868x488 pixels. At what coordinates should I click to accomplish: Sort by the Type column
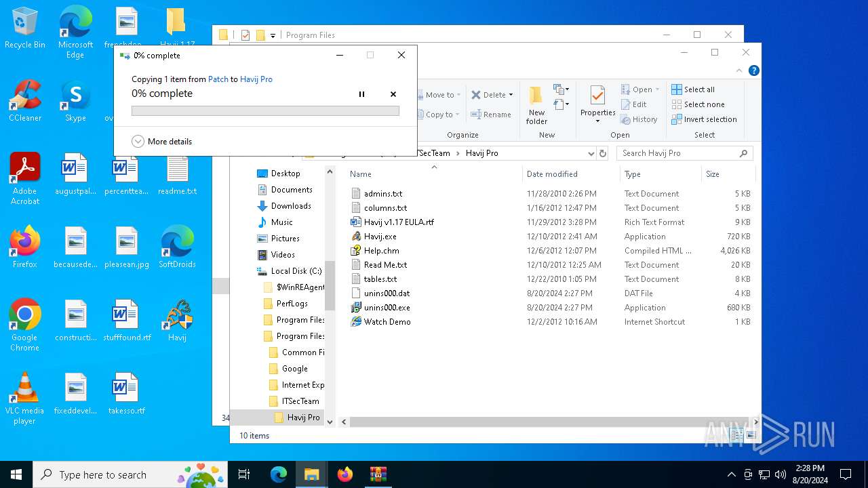point(660,174)
